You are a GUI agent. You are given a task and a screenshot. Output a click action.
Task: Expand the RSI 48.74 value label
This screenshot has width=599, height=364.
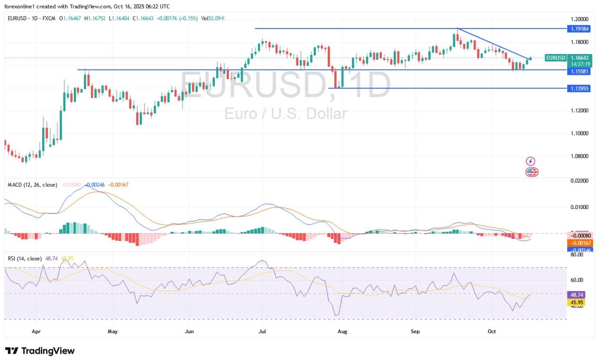coord(575,295)
